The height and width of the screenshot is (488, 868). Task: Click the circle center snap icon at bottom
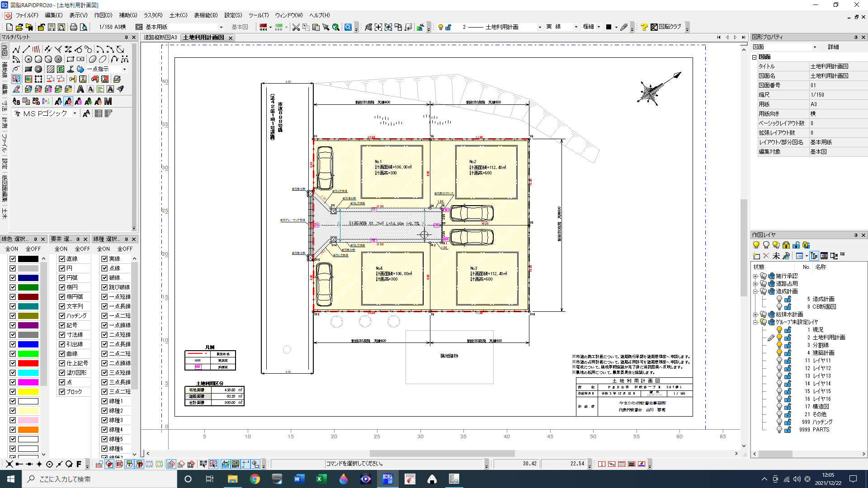point(49,464)
